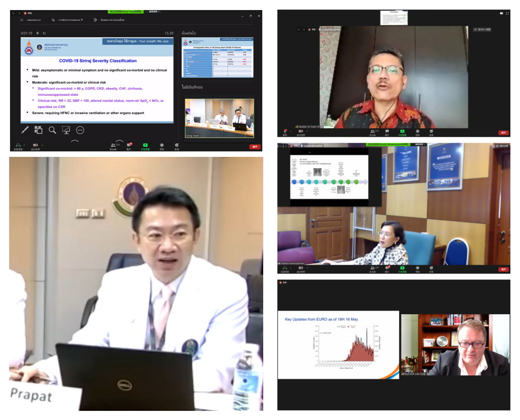Expand video options caret in the Siriraj window
Viewport: 520px width, 420px height.
tap(42, 145)
